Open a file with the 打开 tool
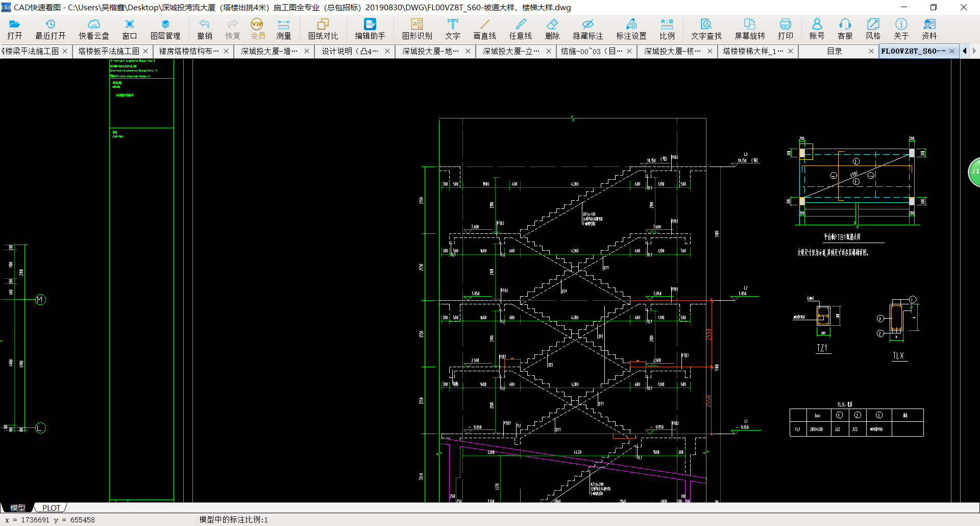Image resolution: width=980 pixels, height=526 pixels. tap(15, 29)
